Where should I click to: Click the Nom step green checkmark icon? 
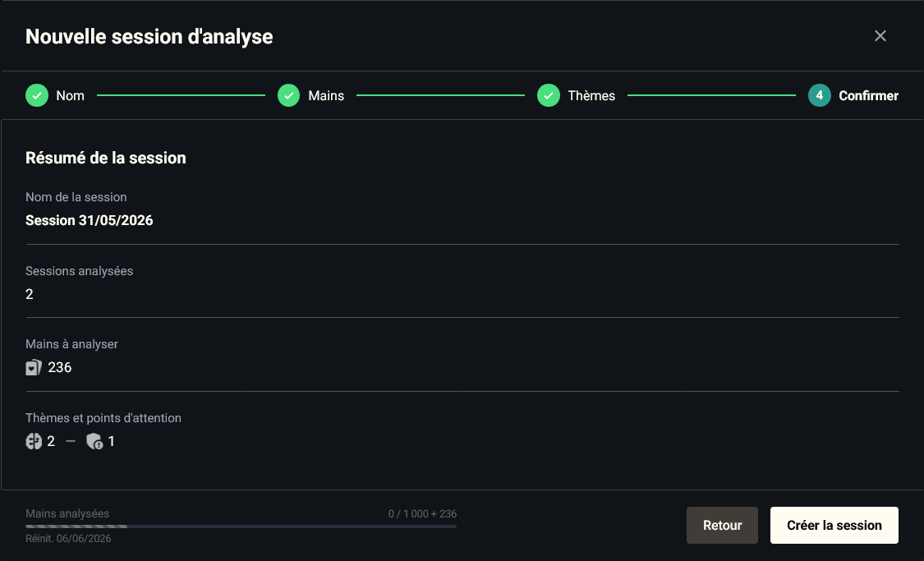click(x=36, y=95)
